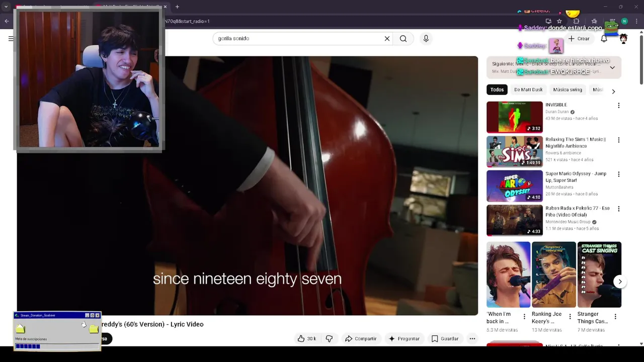Click the MuttonBashers channel name
Image resolution: width=644 pixels, height=362 pixels.
(x=559, y=187)
